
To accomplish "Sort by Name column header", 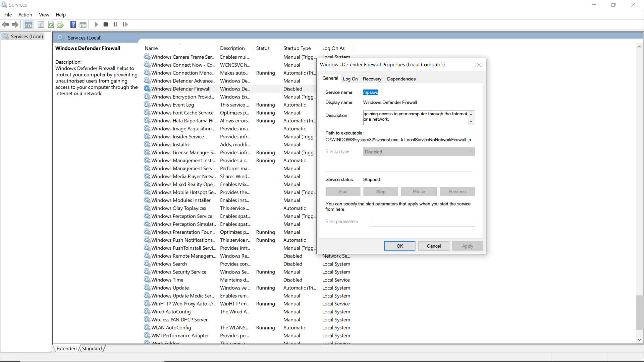I will pos(180,48).
